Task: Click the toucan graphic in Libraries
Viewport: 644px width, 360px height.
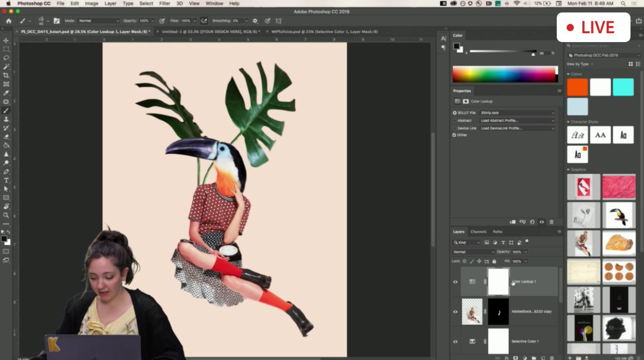Action: coord(619,215)
